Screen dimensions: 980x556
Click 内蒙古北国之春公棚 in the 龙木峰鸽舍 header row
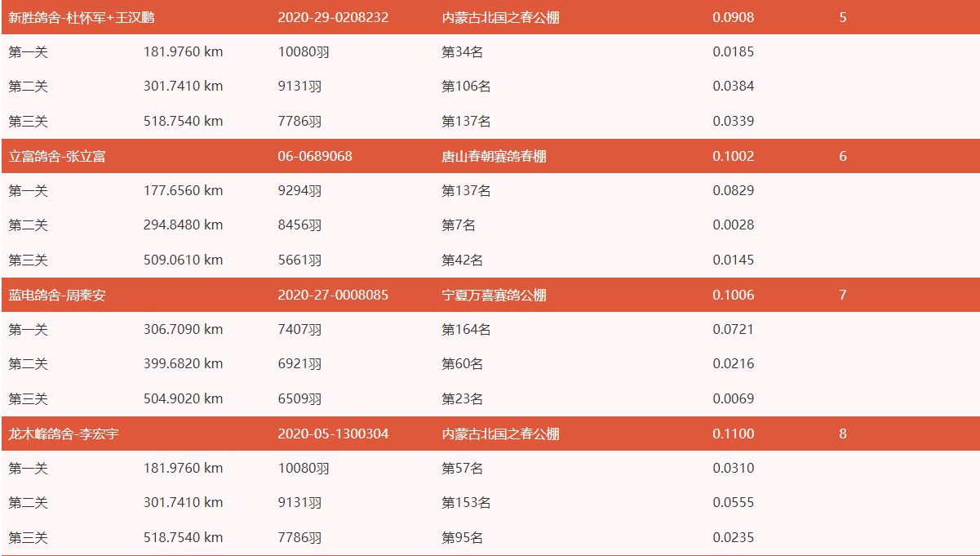(500, 434)
